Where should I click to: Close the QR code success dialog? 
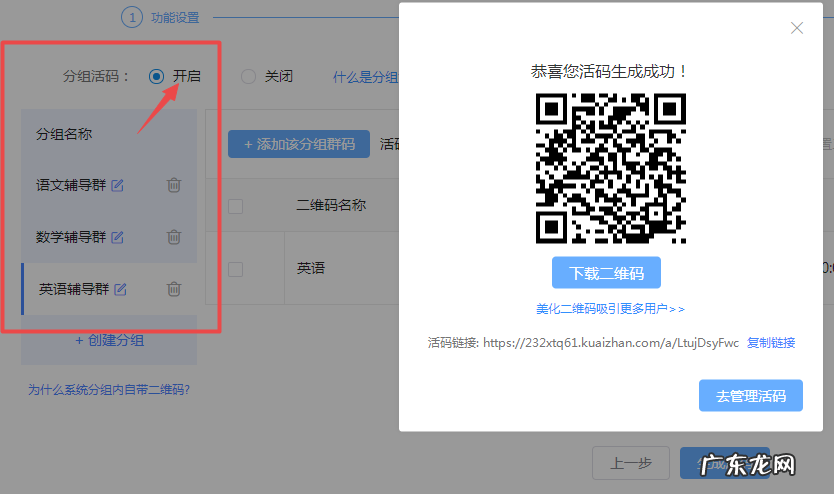[796, 28]
